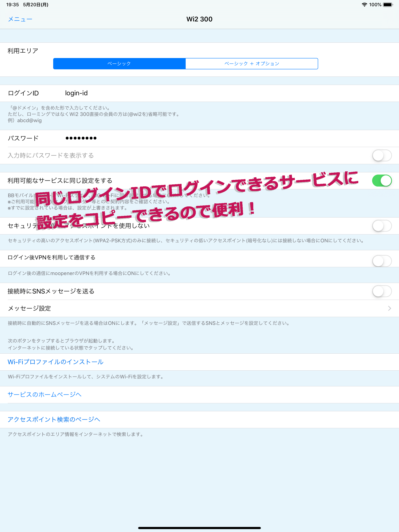Turn off 利用可能なサービスに同じ設定をする switch
399x532 pixels.
(x=382, y=181)
